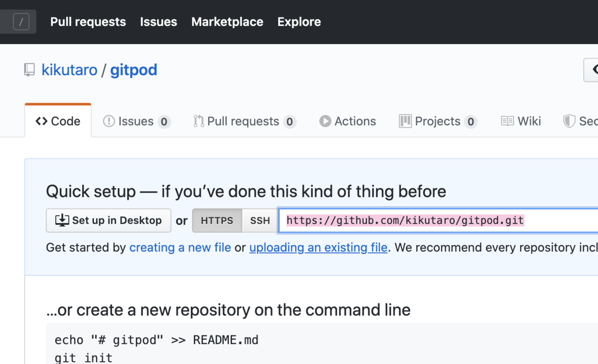Click the Pull requests tab count badge 0
Screen dimensions: 598x364
[x=290, y=121]
